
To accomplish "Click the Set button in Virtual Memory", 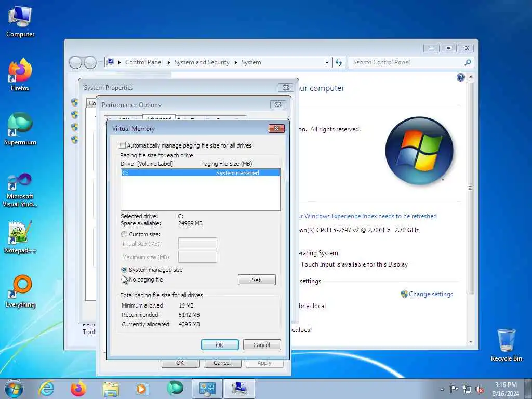I will pyautogui.click(x=257, y=280).
